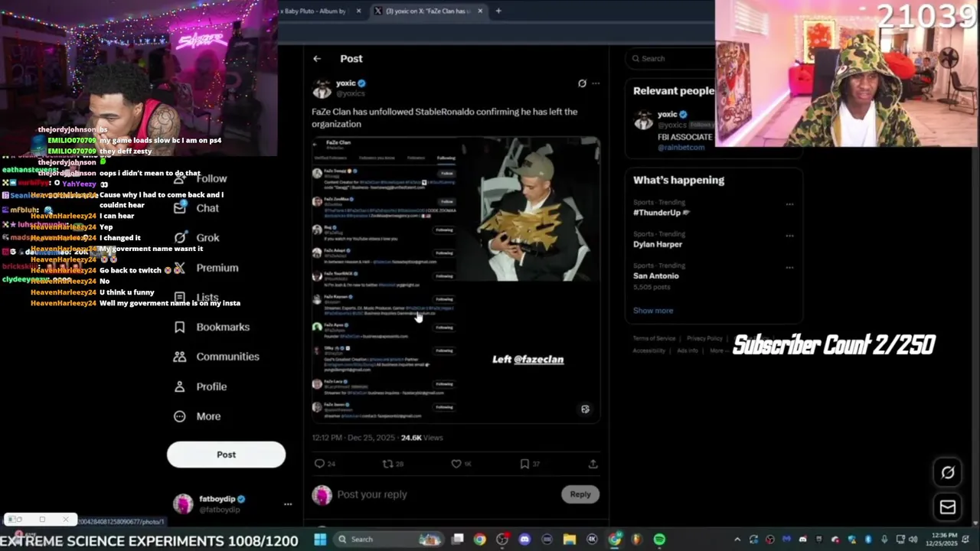980x551 pixels.
Task: Click the tagged @fazeclan text in the image
Action: (539, 360)
